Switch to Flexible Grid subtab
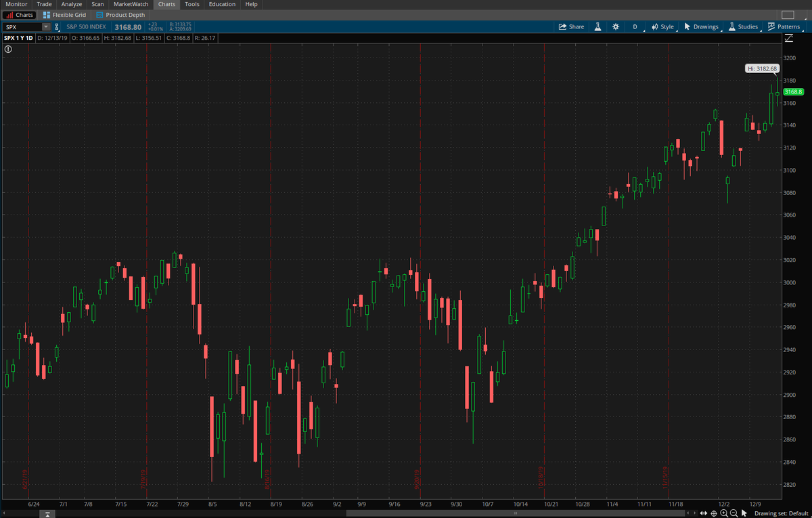 coord(64,15)
